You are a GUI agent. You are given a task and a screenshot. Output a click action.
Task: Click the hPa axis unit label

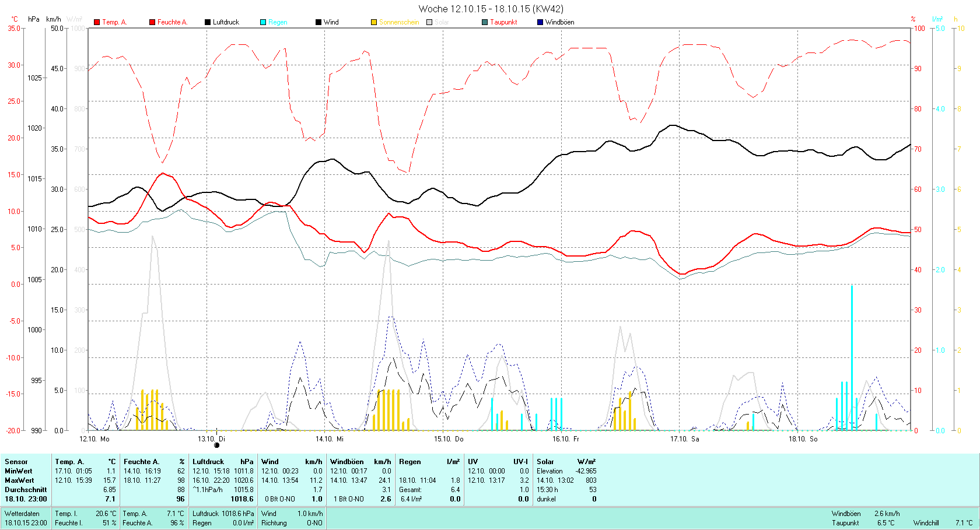[34, 19]
